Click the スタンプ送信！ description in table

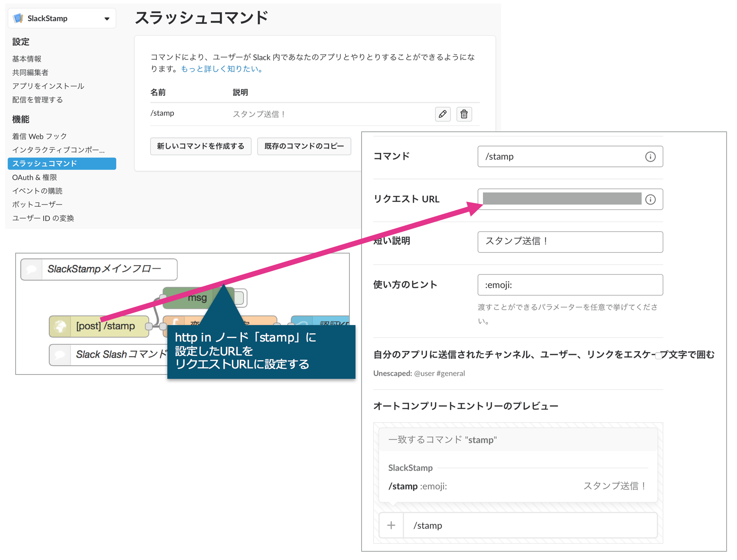point(259,114)
